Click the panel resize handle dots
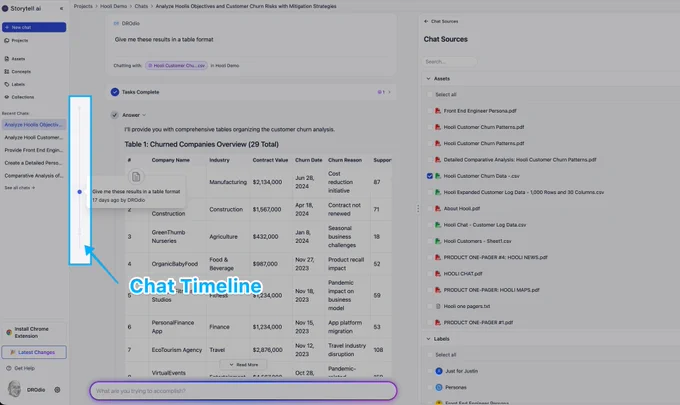The height and width of the screenshot is (405, 680). tap(418, 209)
